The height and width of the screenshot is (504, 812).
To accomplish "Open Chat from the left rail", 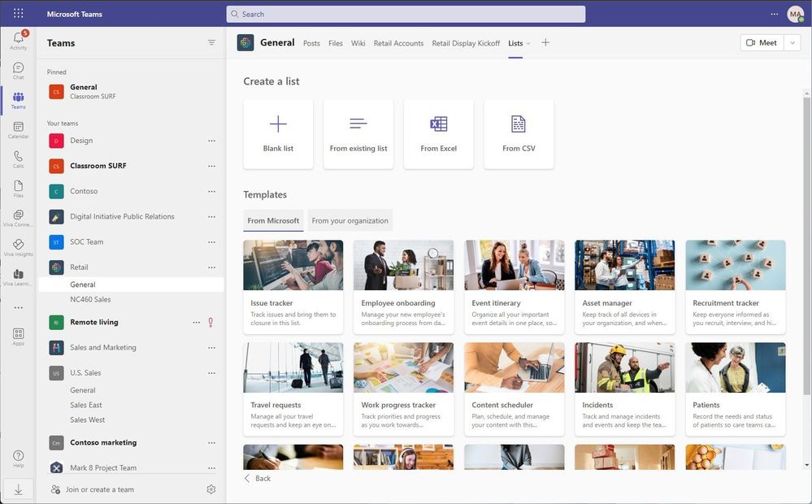I will 18,71.
